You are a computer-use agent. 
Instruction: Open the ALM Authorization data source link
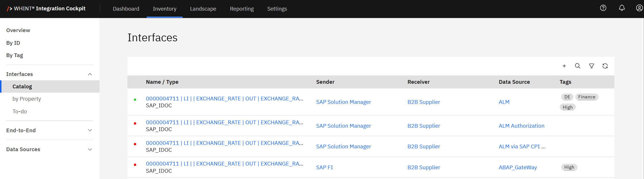tap(521, 126)
